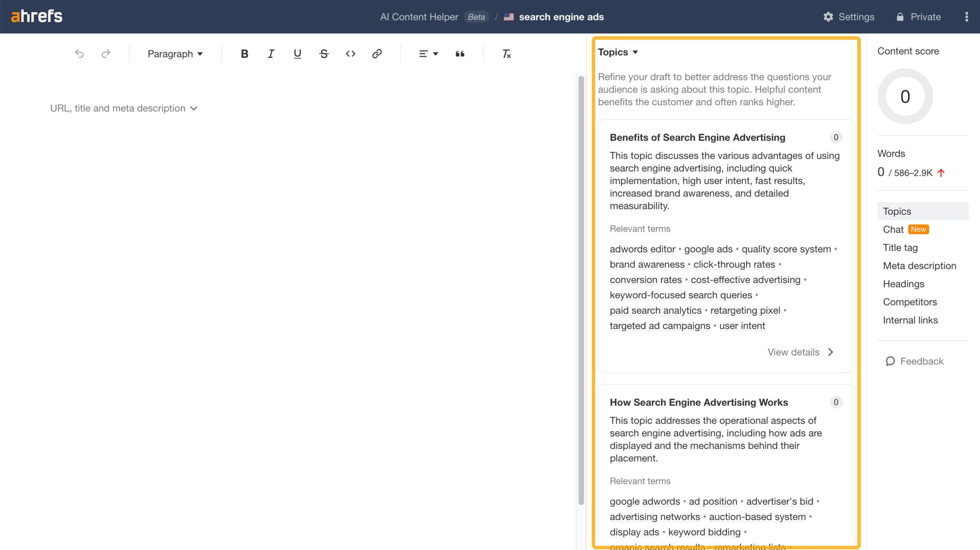Toggle underline formatting
Image resolution: width=980 pixels, height=550 pixels.
click(x=297, y=54)
